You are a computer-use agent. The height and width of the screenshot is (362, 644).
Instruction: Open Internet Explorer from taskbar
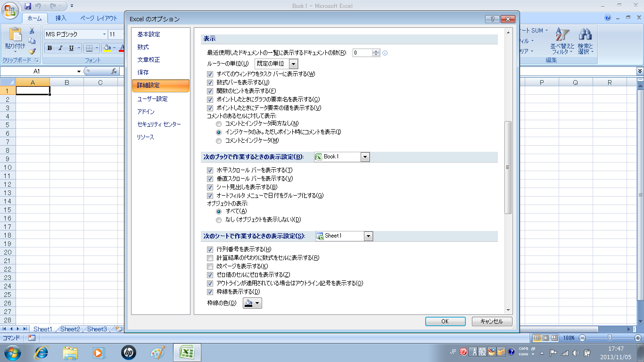tap(41, 352)
